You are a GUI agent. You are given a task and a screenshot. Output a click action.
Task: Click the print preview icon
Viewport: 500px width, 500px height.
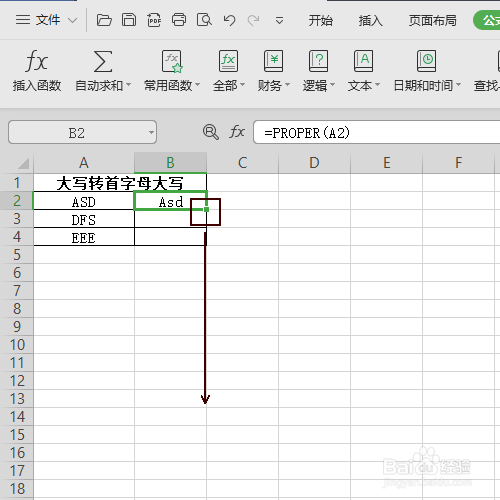click(x=204, y=20)
